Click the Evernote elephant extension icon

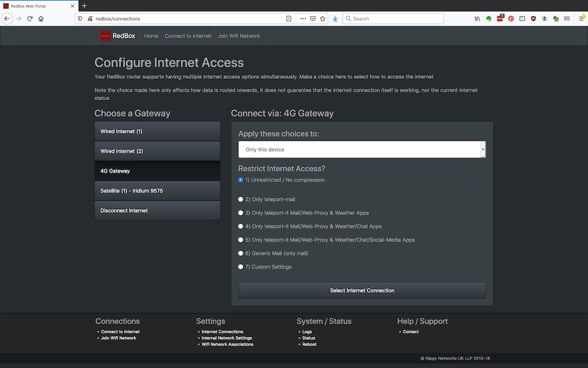pos(489,18)
